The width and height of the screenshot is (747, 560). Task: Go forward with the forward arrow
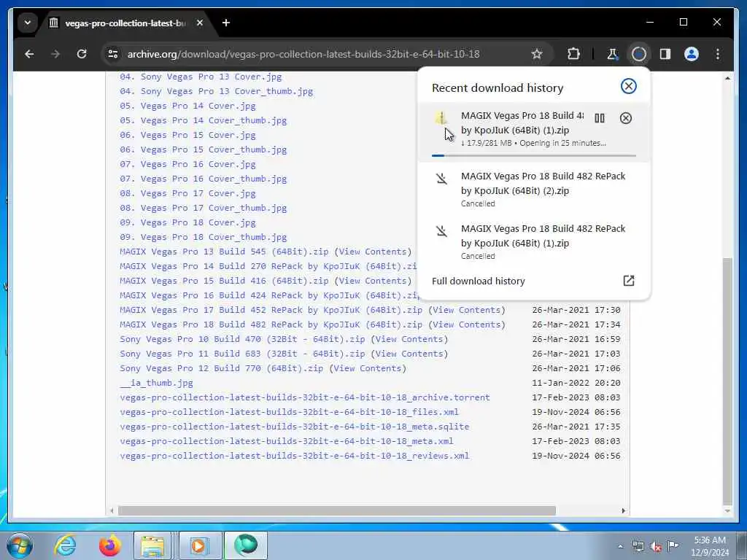click(55, 54)
